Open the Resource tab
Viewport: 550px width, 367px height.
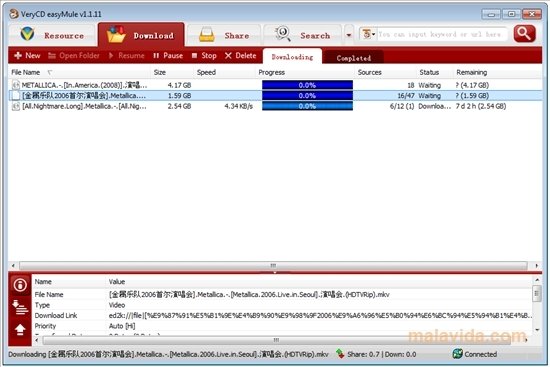tap(52, 35)
